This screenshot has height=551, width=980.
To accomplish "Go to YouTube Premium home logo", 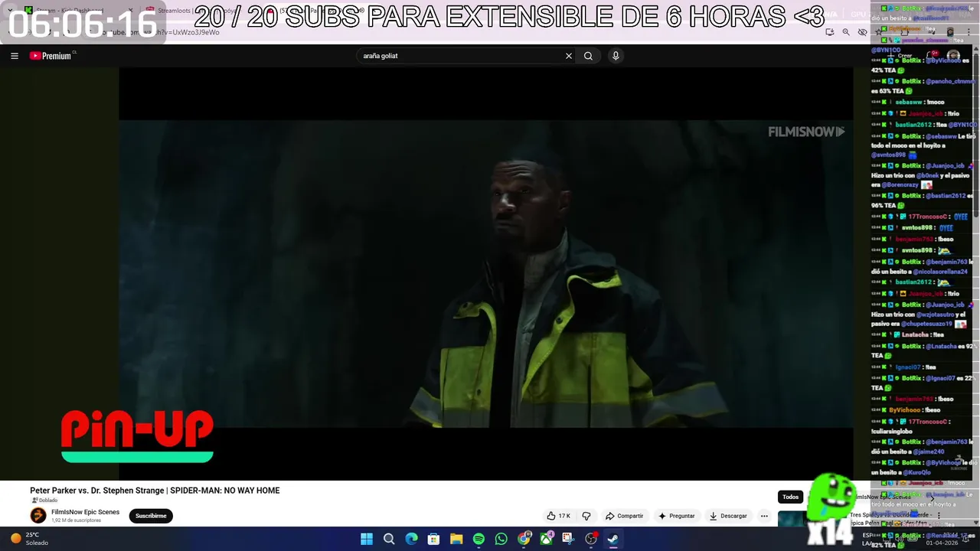I will 51,56.
